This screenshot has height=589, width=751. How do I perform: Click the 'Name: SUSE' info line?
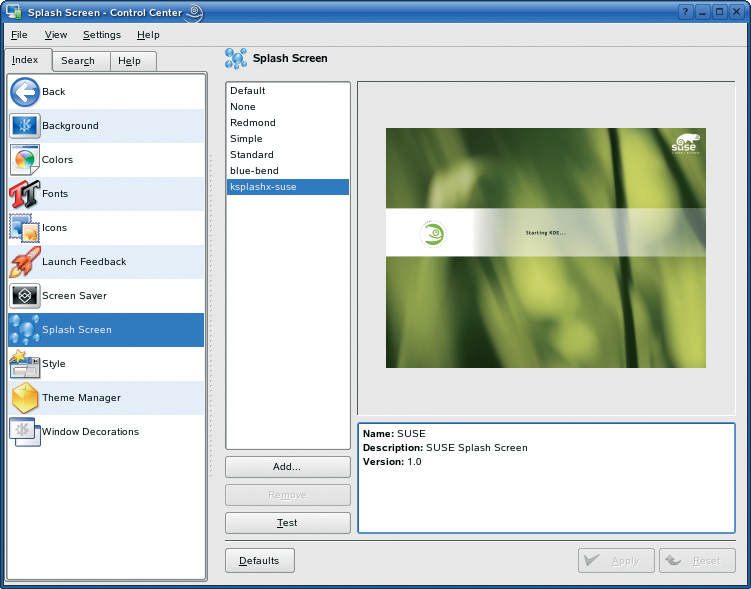[x=394, y=434]
